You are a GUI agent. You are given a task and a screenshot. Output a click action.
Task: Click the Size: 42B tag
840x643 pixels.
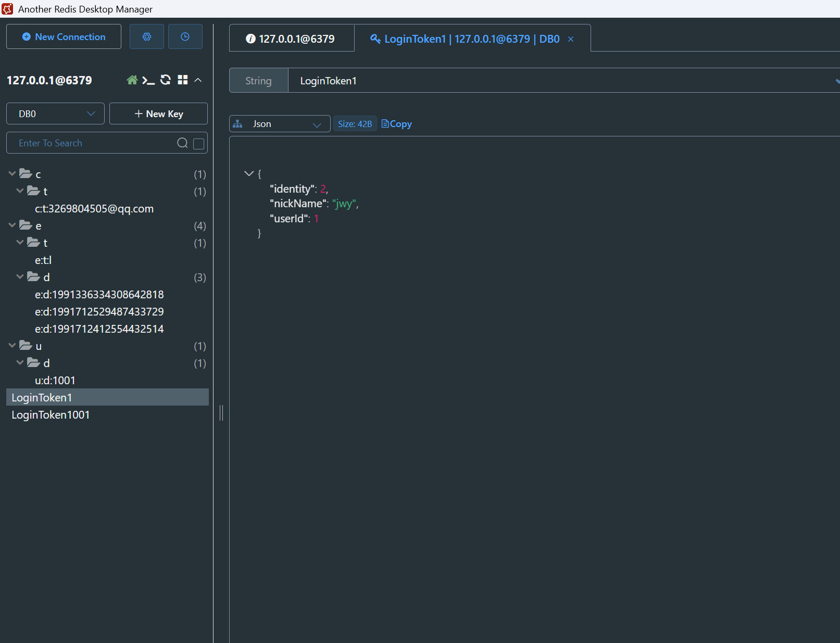[355, 124]
